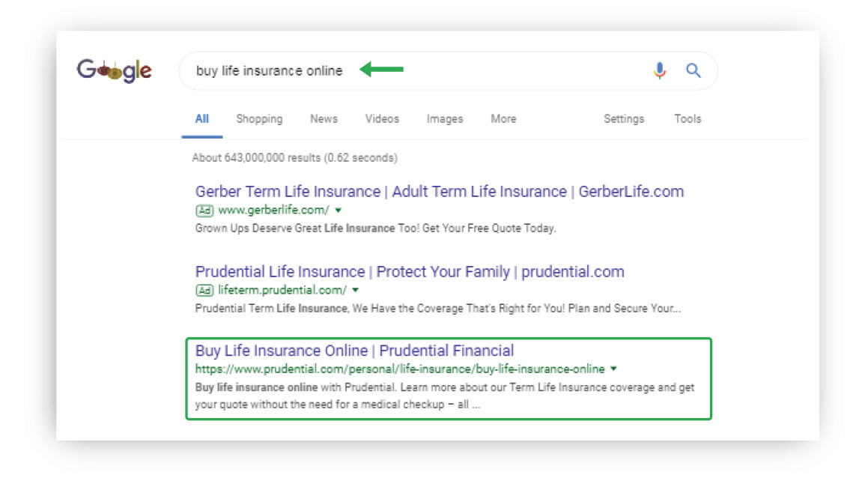Viewport: 868px width, 478px height.
Task: Expand the dropdown arrow next to gerberlife.com URL
Action: [339, 211]
